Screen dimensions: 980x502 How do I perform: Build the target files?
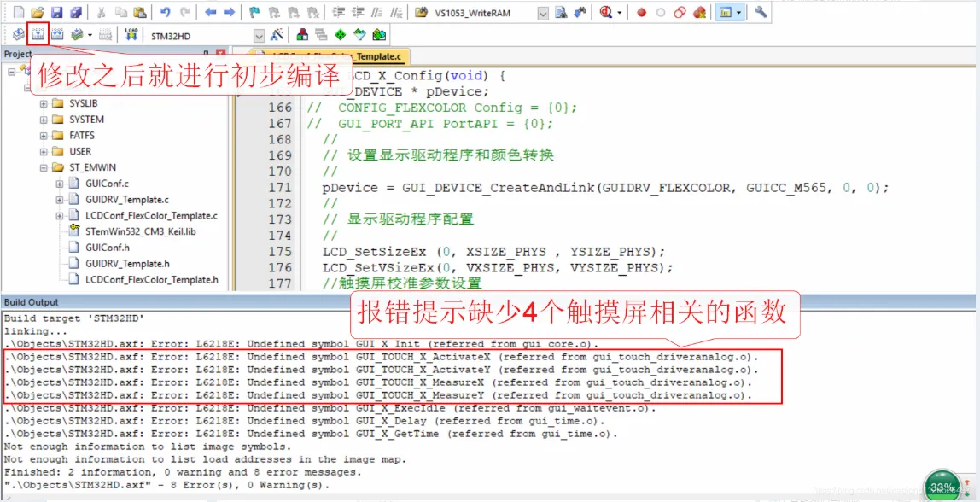tap(38, 34)
